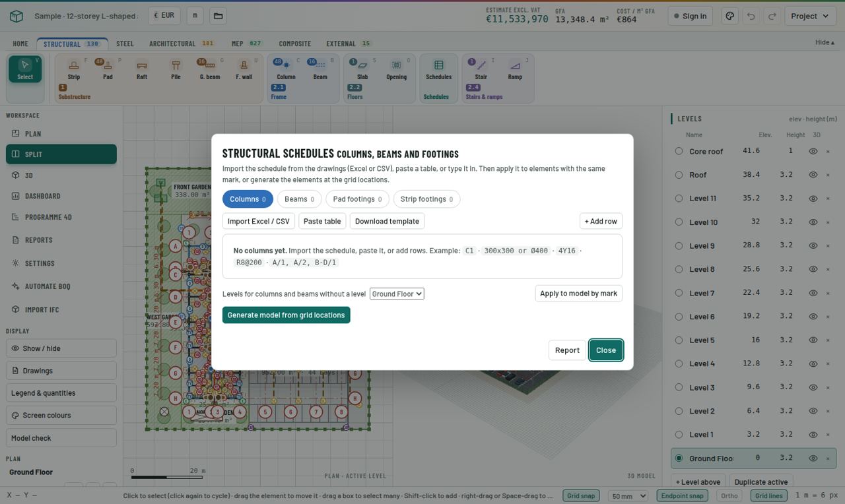This screenshot has height=504, width=845.
Task: Open the Schedules tool in the ribbon
Action: click(x=438, y=69)
